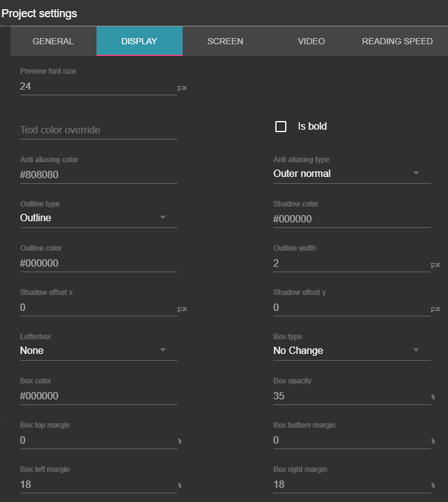The image size is (448, 502).
Task: Edit the Box bottom margin value
Action: pos(350,441)
